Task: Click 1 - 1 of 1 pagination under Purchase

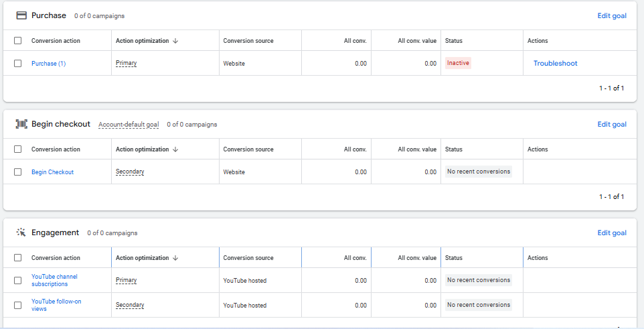Action: (612, 88)
